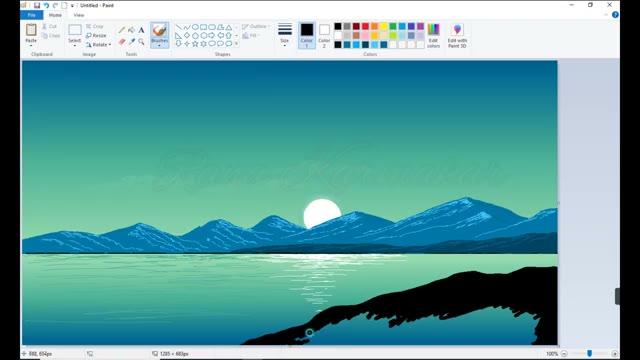Switch to the View tab
The height and width of the screenshot is (360, 640).
tap(79, 15)
